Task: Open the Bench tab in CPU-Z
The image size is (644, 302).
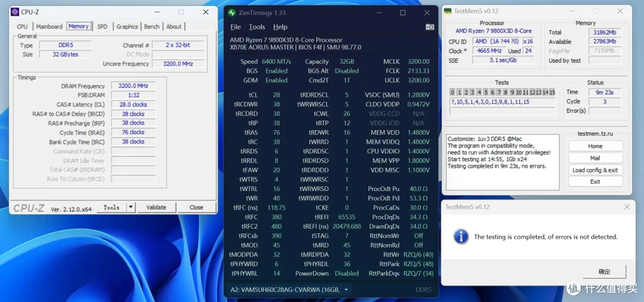Action: [x=151, y=26]
